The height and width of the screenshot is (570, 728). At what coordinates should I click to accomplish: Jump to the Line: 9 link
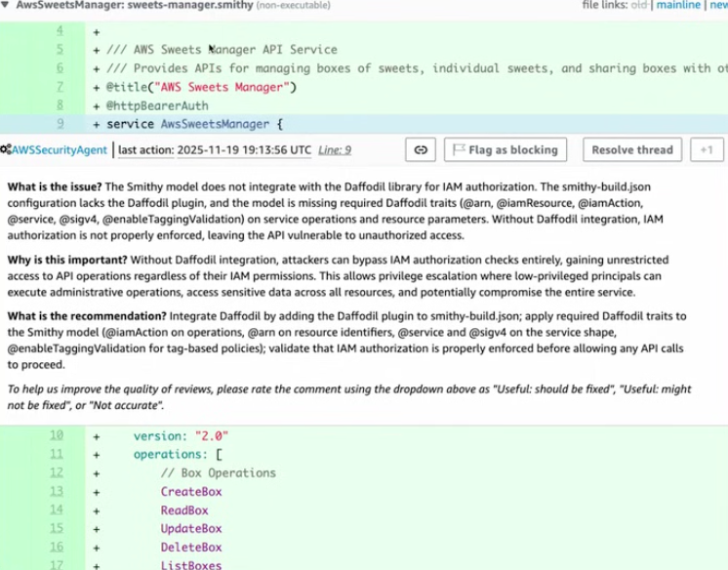click(335, 150)
